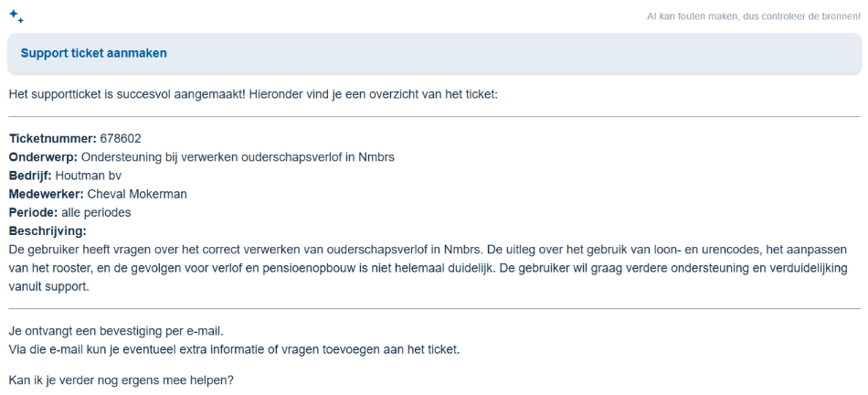Click the company name Houtman bv

(x=88, y=176)
